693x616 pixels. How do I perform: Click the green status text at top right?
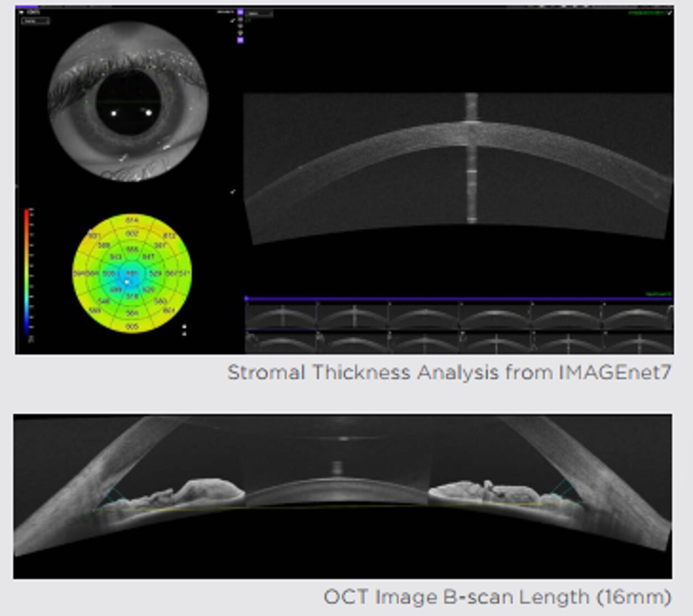tap(647, 12)
